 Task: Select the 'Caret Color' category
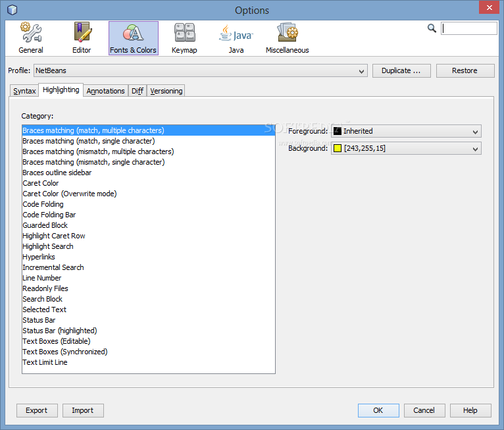[149, 183]
